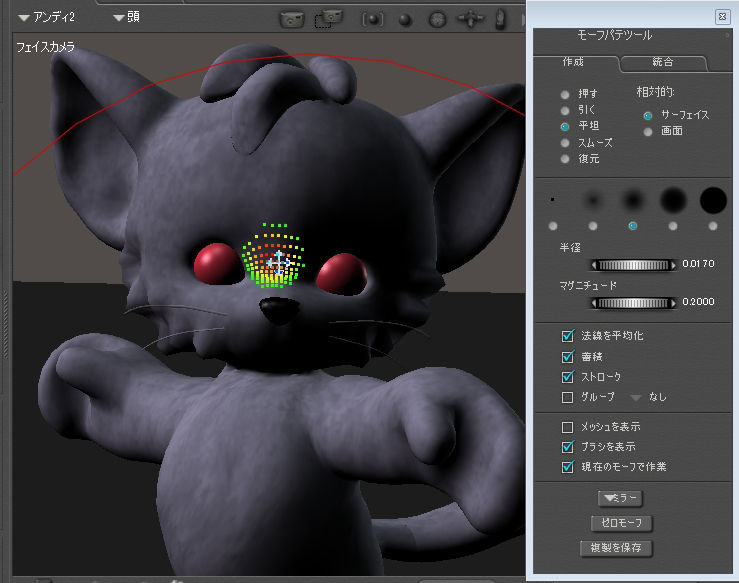Viewport: 739px width, 583px height.
Task: Click the 半径 radius dial slider
Action: tap(633, 265)
